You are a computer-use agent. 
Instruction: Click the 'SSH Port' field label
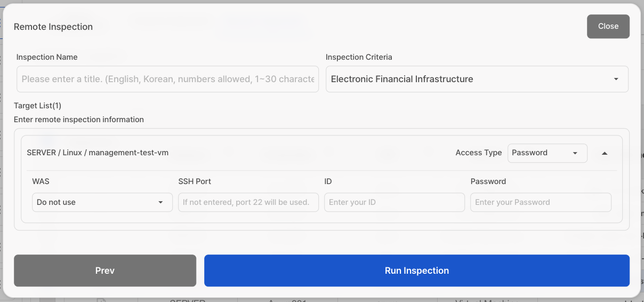(195, 181)
